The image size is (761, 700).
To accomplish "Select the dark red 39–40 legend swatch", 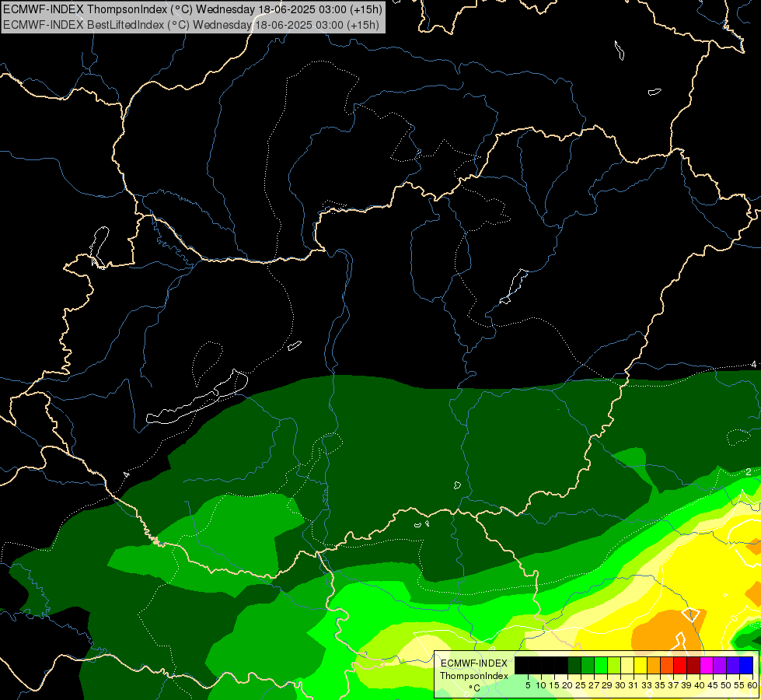I will tap(693, 665).
